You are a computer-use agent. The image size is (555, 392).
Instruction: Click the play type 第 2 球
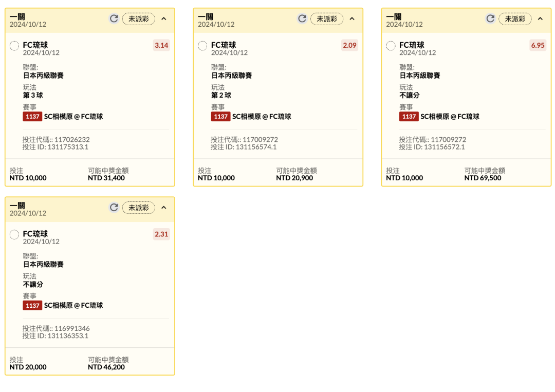coord(221,95)
